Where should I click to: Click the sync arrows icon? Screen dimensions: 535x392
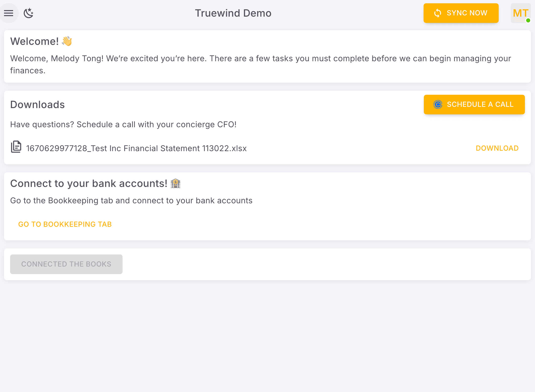coord(438,13)
